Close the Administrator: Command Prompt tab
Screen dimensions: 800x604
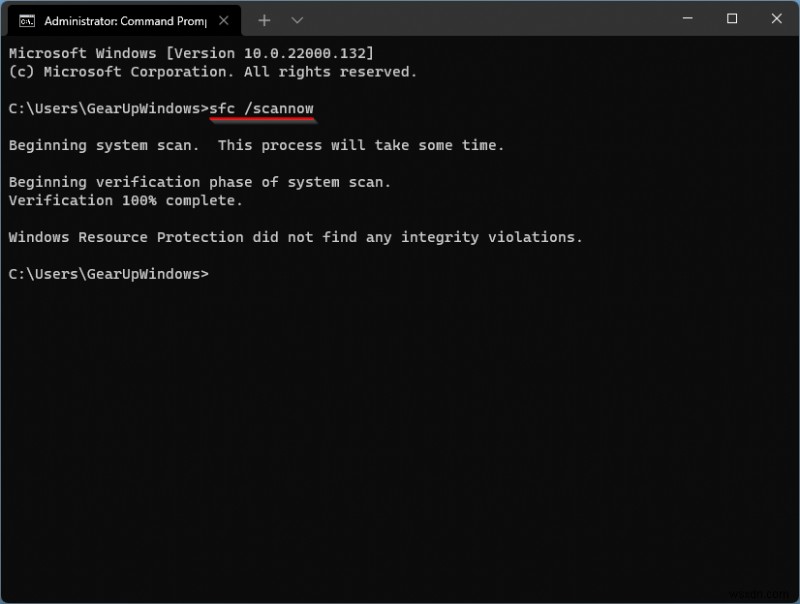click(224, 18)
